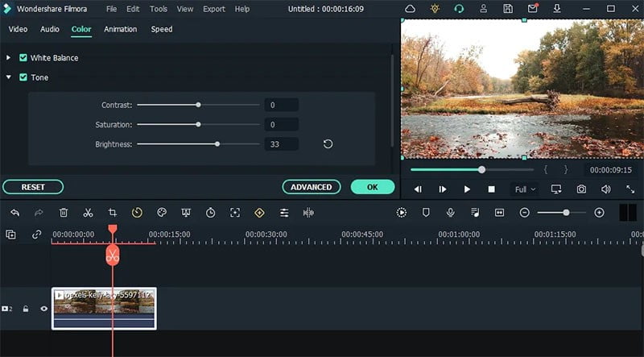Open the color palette tool
This screenshot has height=357, width=644.
tap(162, 213)
